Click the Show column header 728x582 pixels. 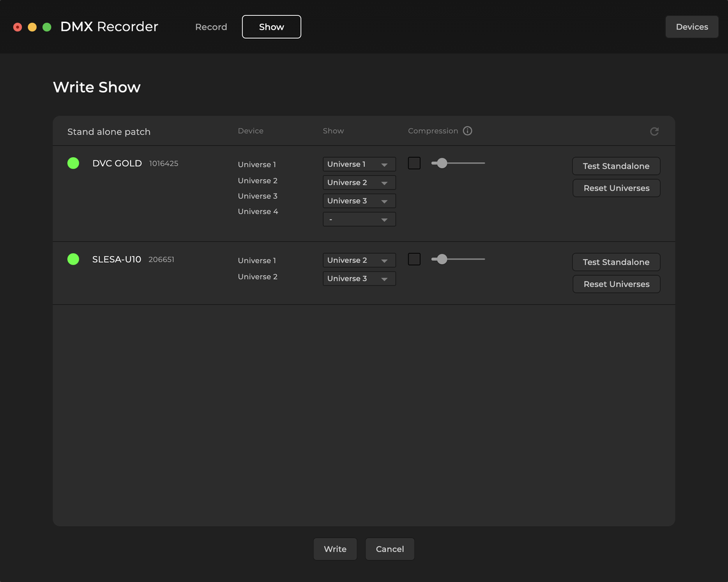333,131
